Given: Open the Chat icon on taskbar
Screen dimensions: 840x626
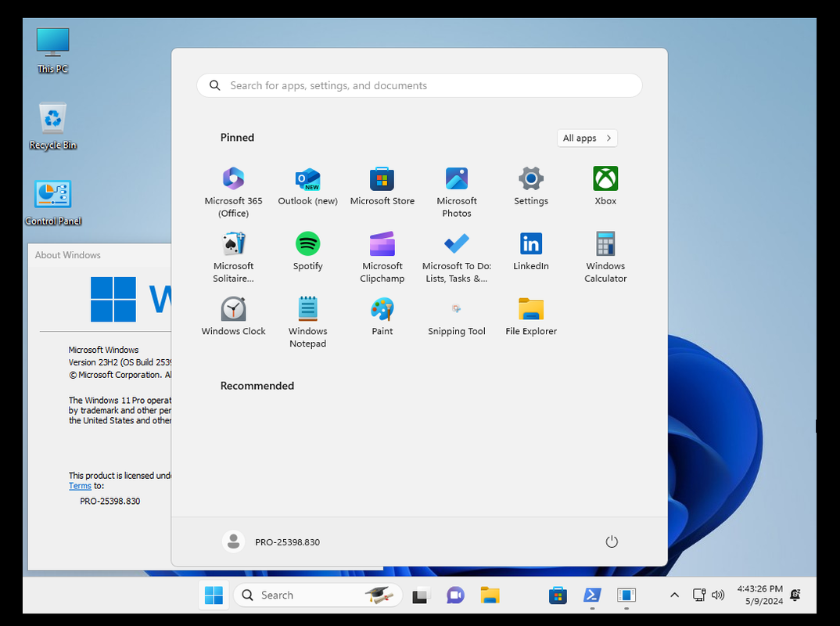Looking at the screenshot, I should pyautogui.click(x=455, y=595).
